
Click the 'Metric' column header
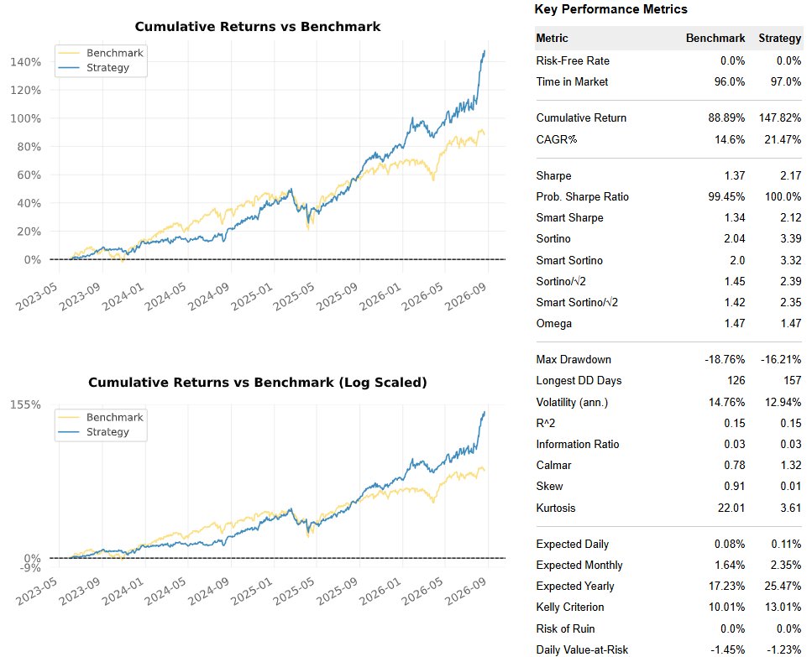click(552, 39)
